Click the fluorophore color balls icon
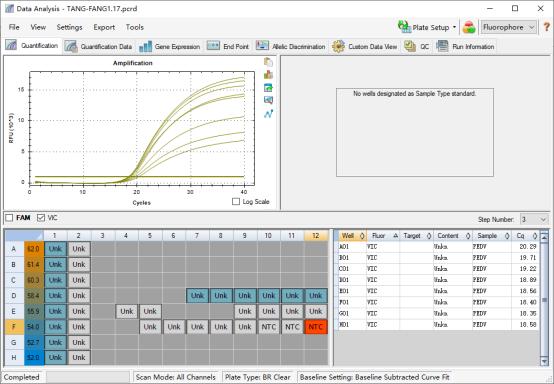The height and width of the screenshot is (384, 554). tap(468, 27)
